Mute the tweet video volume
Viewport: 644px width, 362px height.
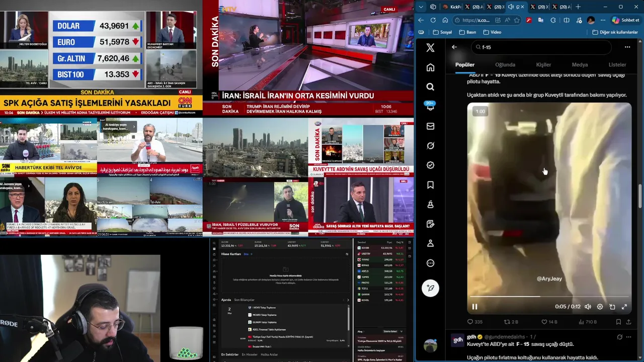point(588,307)
